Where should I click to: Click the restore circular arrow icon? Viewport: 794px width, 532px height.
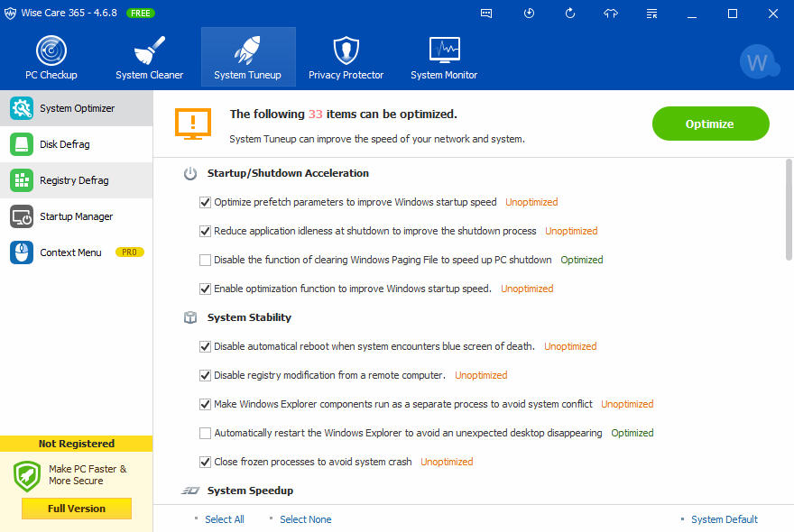tap(569, 14)
